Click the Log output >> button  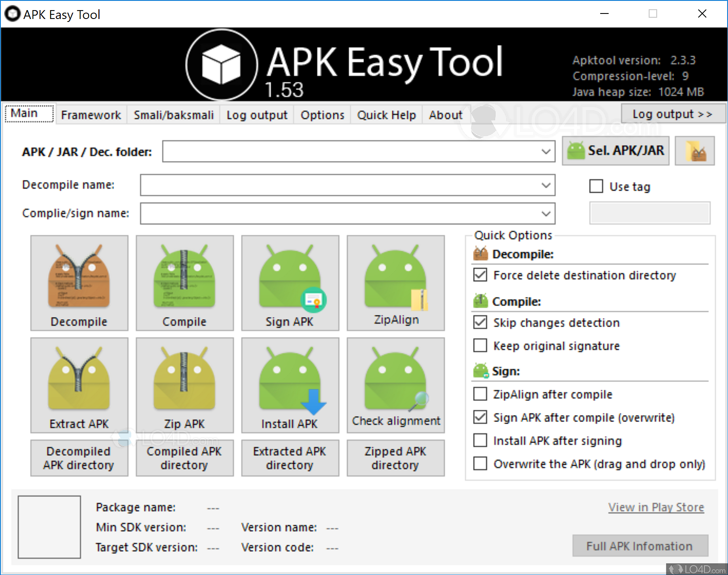(x=673, y=114)
